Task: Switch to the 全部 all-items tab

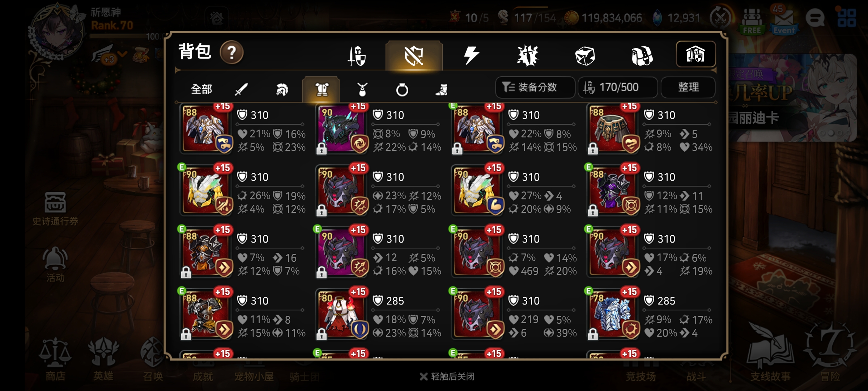Action: pyautogui.click(x=201, y=89)
